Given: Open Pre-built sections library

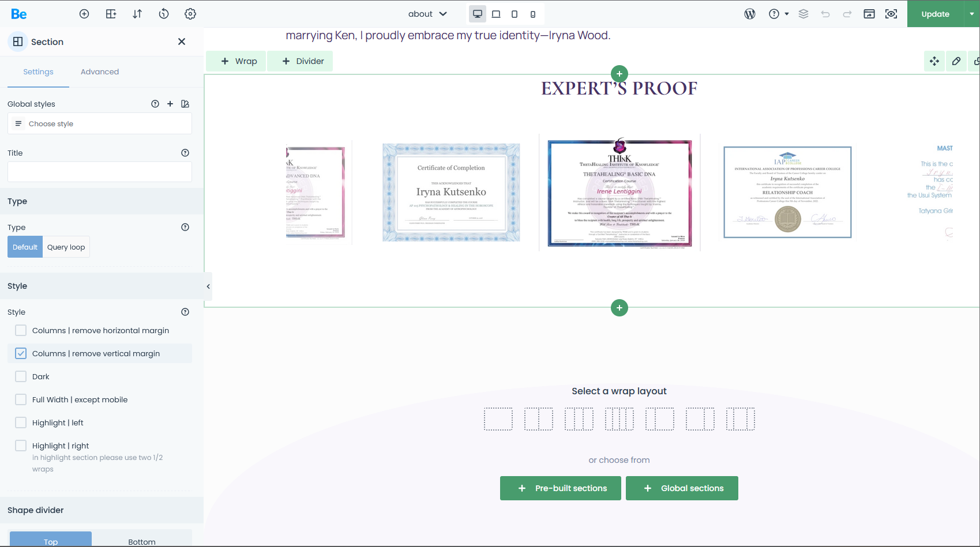Looking at the screenshot, I should tap(561, 488).
